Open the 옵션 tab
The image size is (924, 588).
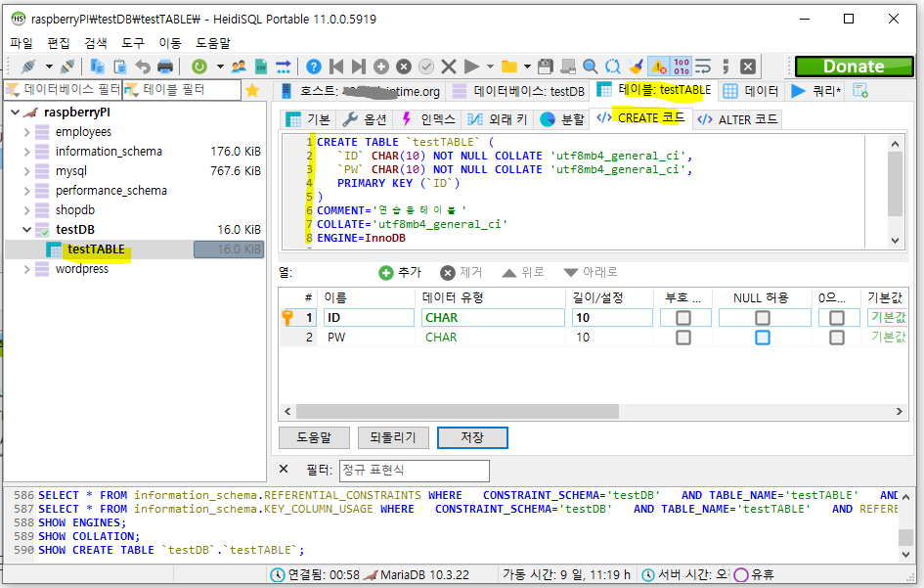tap(365, 119)
